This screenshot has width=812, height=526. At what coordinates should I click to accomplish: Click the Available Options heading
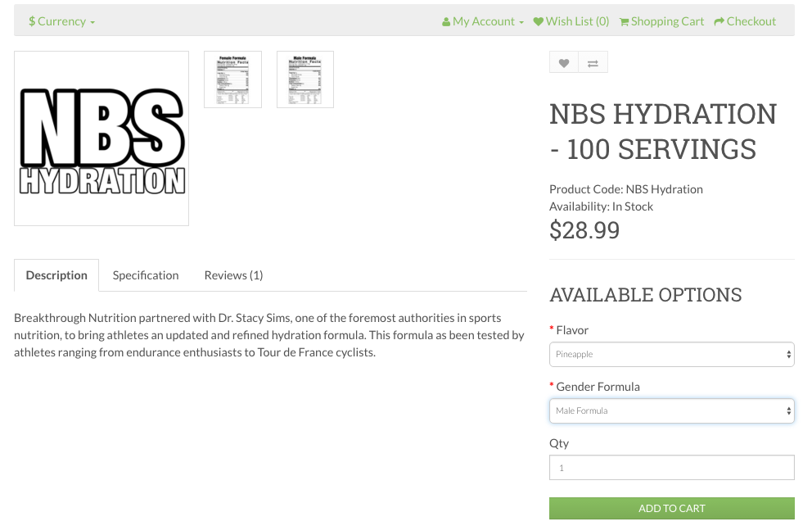645,295
